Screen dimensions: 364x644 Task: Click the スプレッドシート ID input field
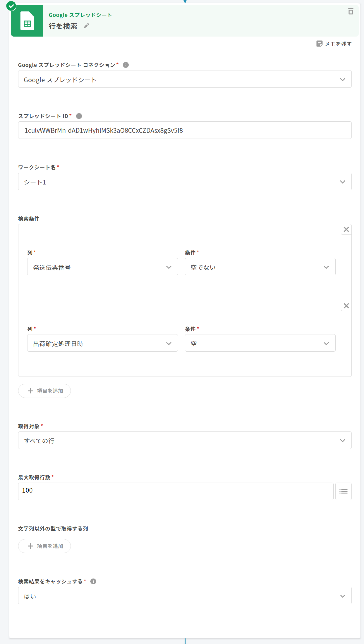(185, 130)
